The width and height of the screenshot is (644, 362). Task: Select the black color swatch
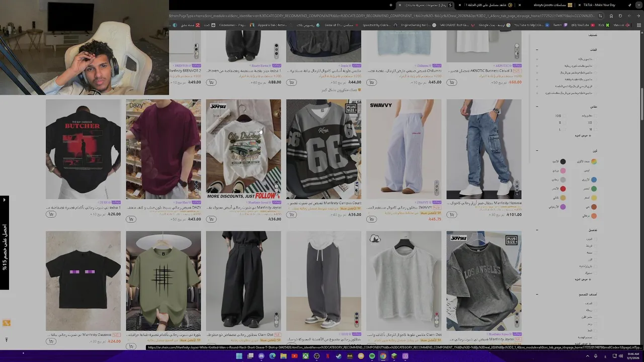click(562, 161)
